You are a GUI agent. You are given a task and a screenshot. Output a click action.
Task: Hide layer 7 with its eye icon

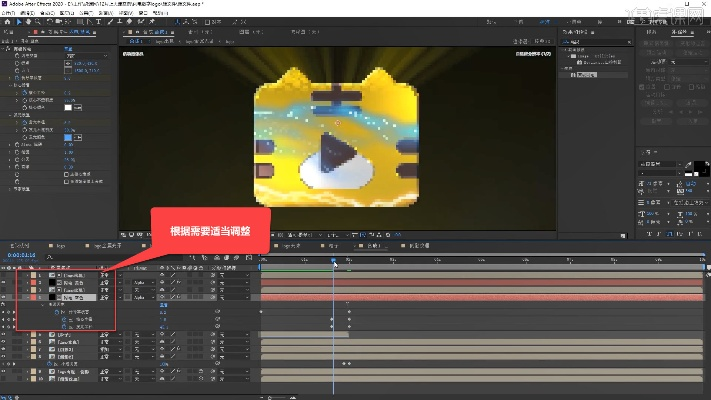[x=4, y=349]
